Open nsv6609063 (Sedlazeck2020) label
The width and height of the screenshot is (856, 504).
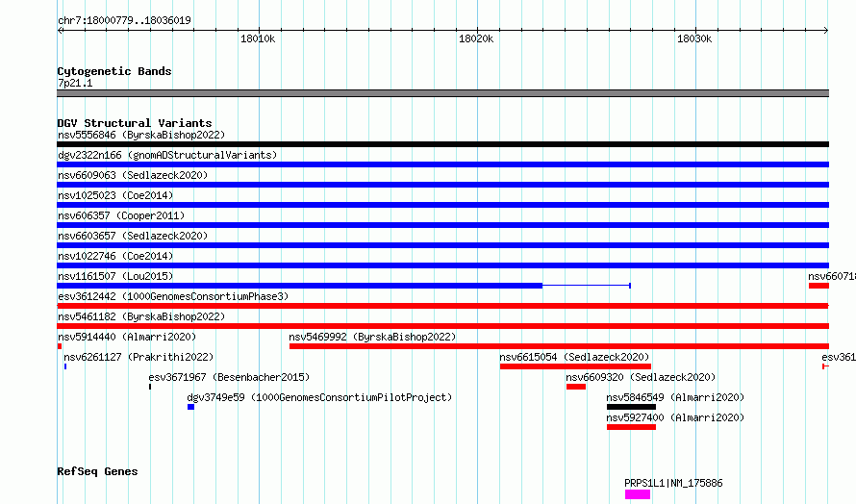(133, 175)
